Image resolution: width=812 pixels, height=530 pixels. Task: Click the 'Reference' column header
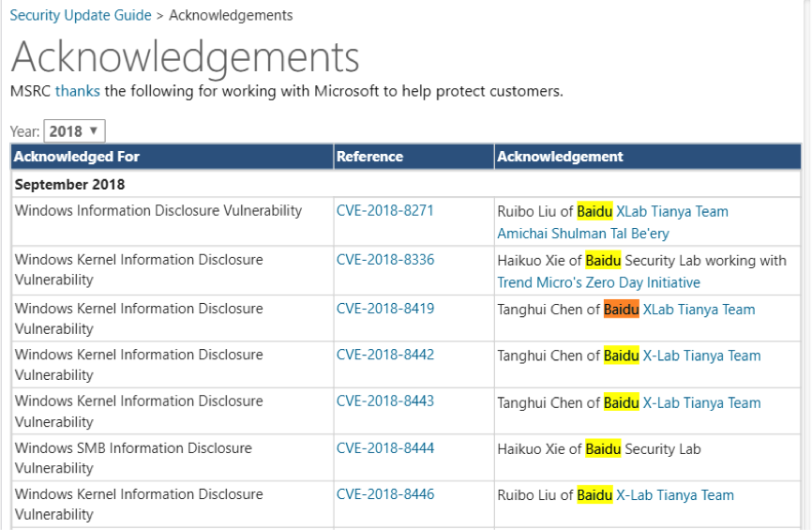click(369, 157)
